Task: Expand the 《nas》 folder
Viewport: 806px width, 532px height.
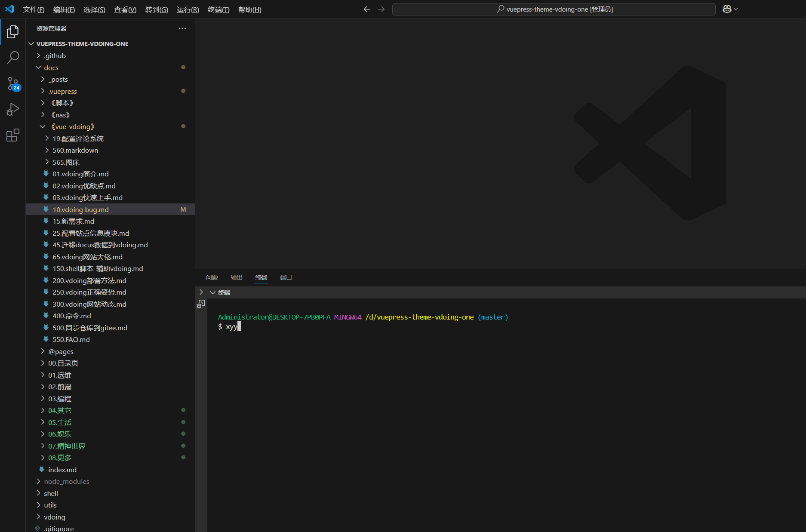Action: tap(110, 115)
